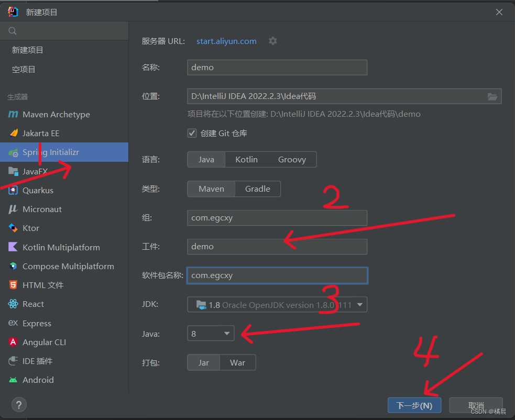The image size is (515, 420).
Task: Open help with question mark button
Action: [19, 405]
